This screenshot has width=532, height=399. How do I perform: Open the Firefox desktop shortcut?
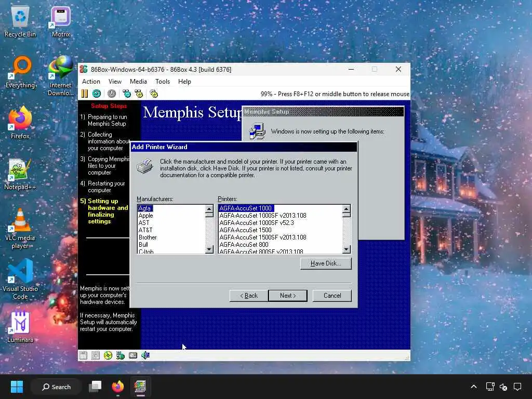tap(20, 123)
